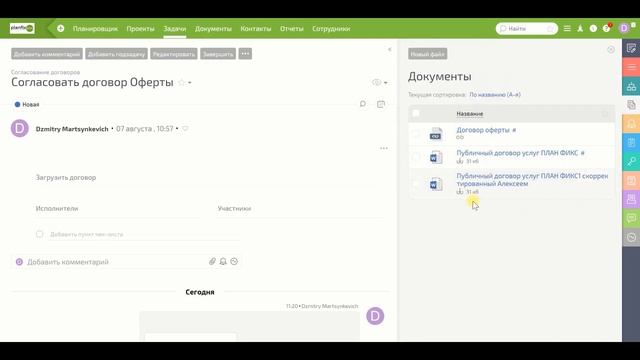Click the person icon next to the hamburger icon
The image size is (640, 360).
click(x=580, y=29)
